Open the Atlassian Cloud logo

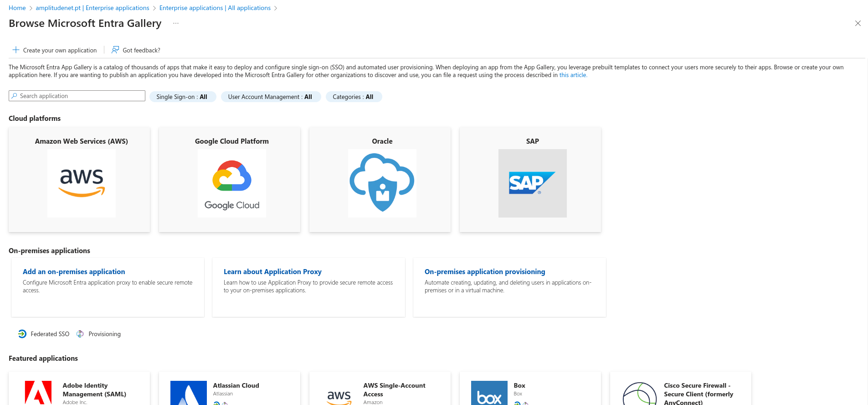tap(189, 393)
